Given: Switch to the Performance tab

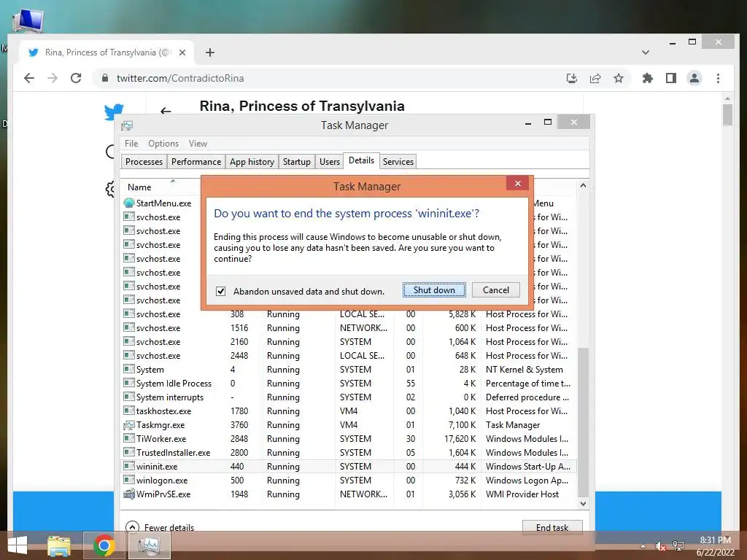Looking at the screenshot, I should coord(196,161).
